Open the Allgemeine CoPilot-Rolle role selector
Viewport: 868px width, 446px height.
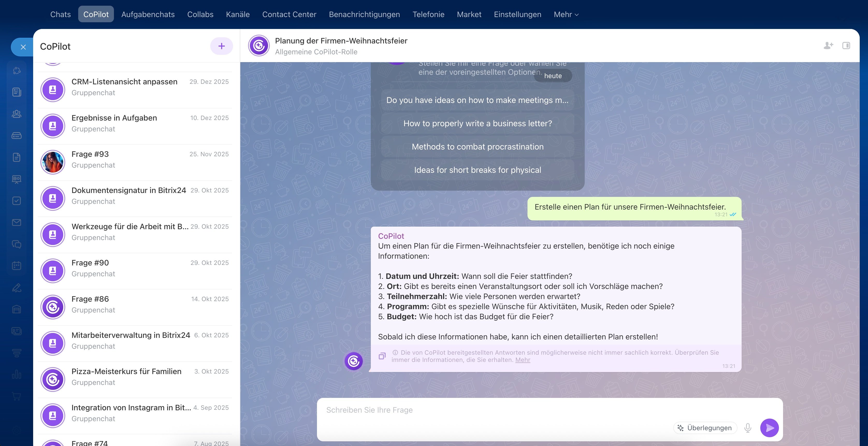pos(316,52)
